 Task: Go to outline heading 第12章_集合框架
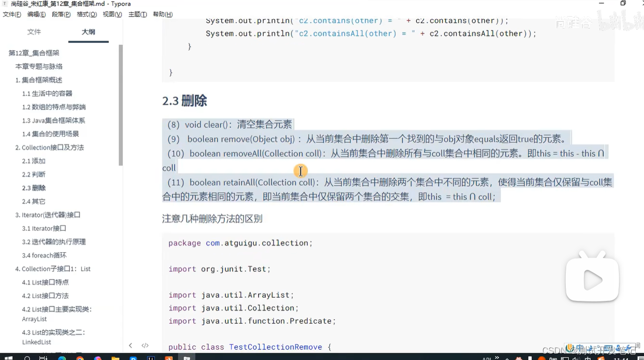click(x=34, y=53)
